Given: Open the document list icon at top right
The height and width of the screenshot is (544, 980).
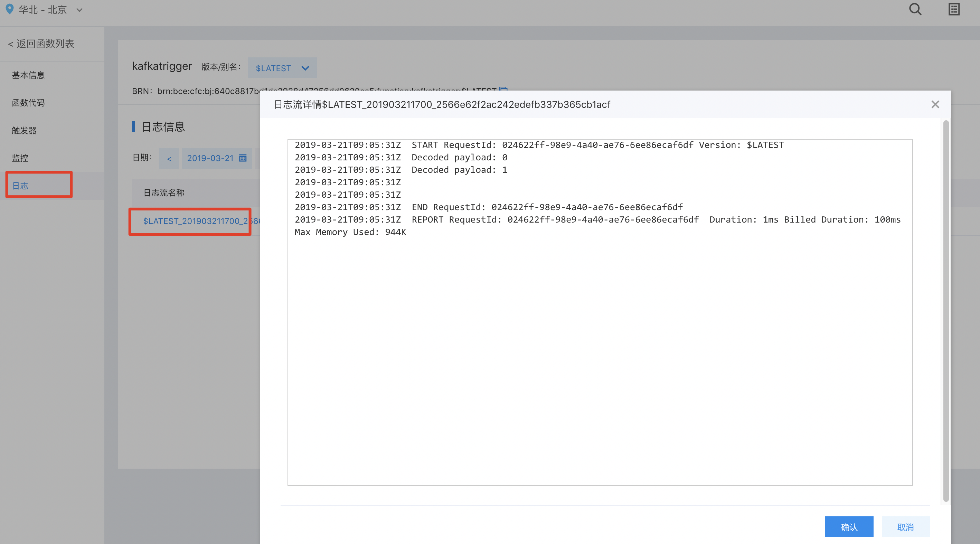Looking at the screenshot, I should (x=954, y=9).
